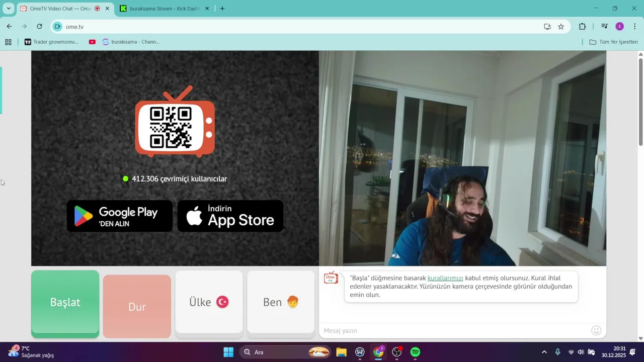This screenshot has width=644, height=362.
Task: Click the taskbar Ara search box
Action: click(286, 352)
